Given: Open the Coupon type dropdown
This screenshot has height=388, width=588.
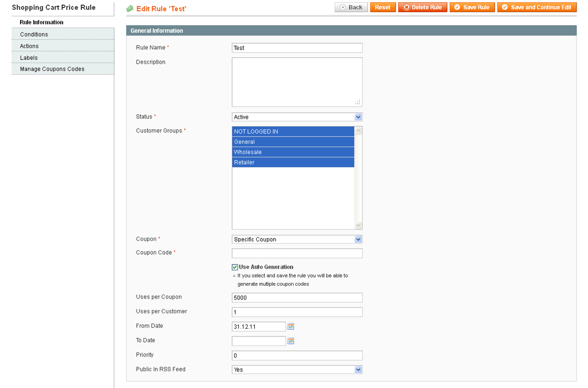Looking at the screenshot, I should (x=297, y=239).
